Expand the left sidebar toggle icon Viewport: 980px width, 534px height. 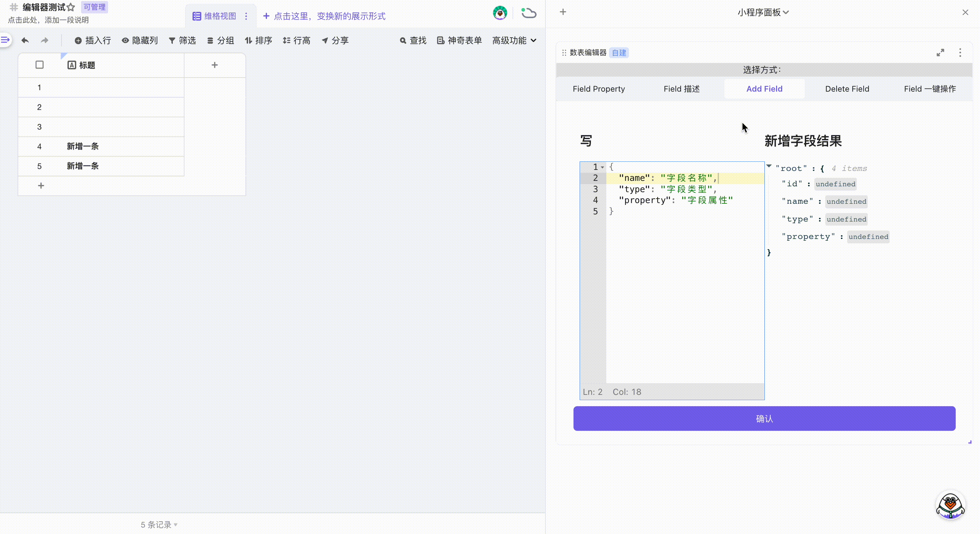tap(5, 40)
